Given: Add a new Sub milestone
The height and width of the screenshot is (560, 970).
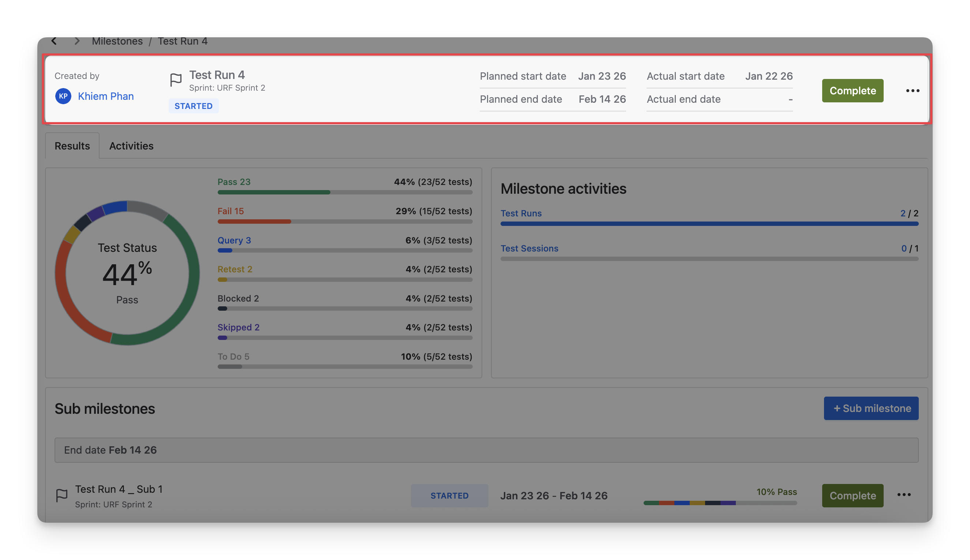Looking at the screenshot, I should click(x=871, y=408).
